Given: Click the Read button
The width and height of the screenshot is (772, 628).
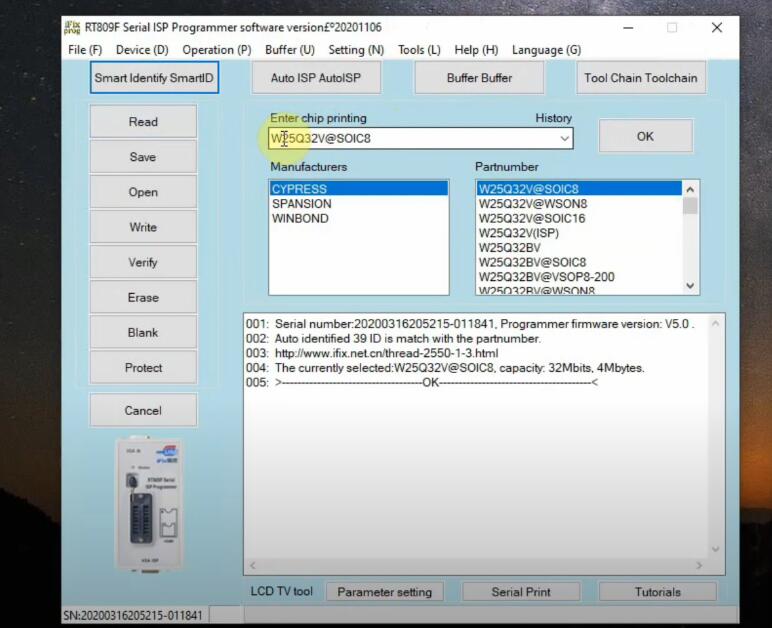Looking at the screenshot, I should click(143, 122).
